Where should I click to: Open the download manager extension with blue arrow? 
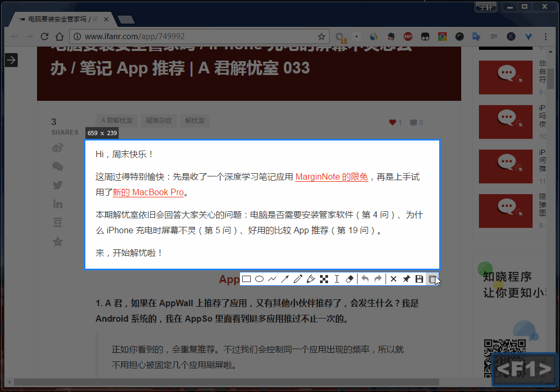pyautogui.click(x=442, y=36)
